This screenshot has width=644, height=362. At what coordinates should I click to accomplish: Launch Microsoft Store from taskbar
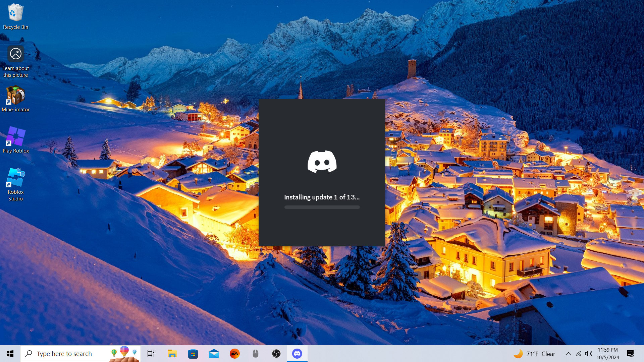193,354
